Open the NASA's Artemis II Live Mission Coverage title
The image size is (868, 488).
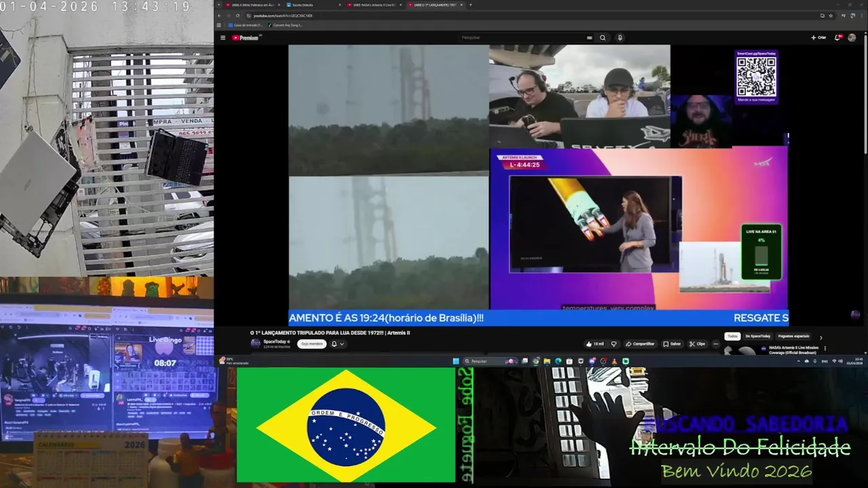tap(793, 350)
